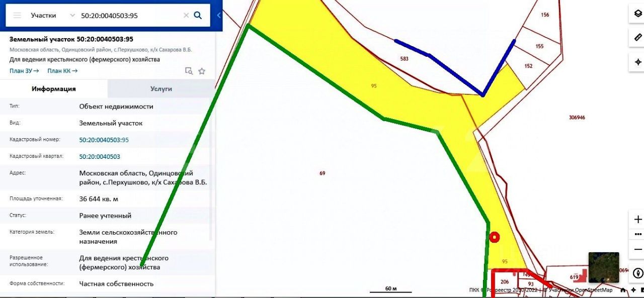Click the OpenStreetMap attribution text

594,290
